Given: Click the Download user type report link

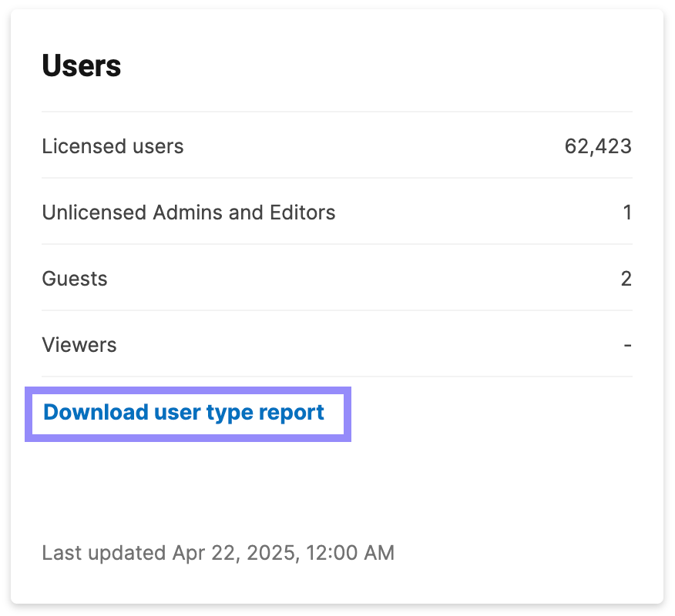Looking at the screenshot, I should (x=184, y=413).
